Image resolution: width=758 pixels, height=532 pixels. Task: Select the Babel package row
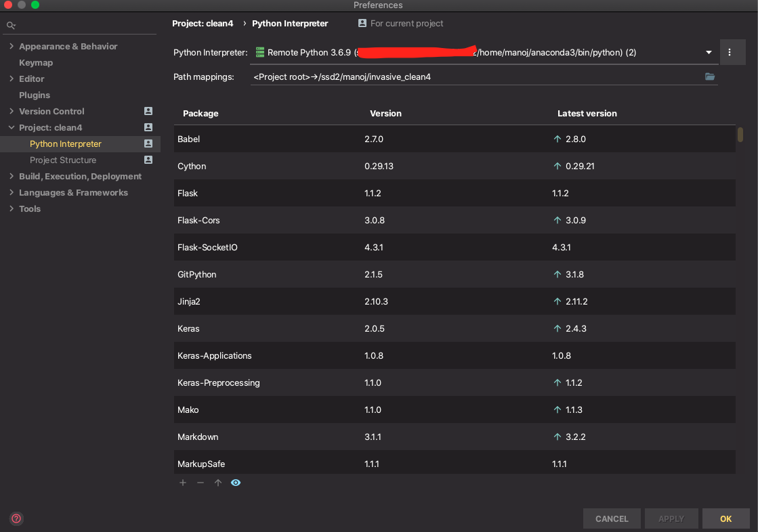pyautogui.click(x=455, y=139)
